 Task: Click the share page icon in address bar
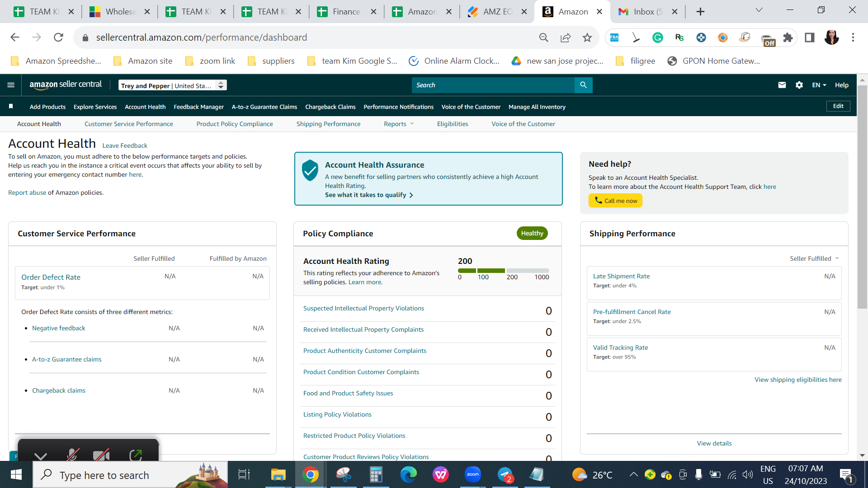tap(566, 38)
